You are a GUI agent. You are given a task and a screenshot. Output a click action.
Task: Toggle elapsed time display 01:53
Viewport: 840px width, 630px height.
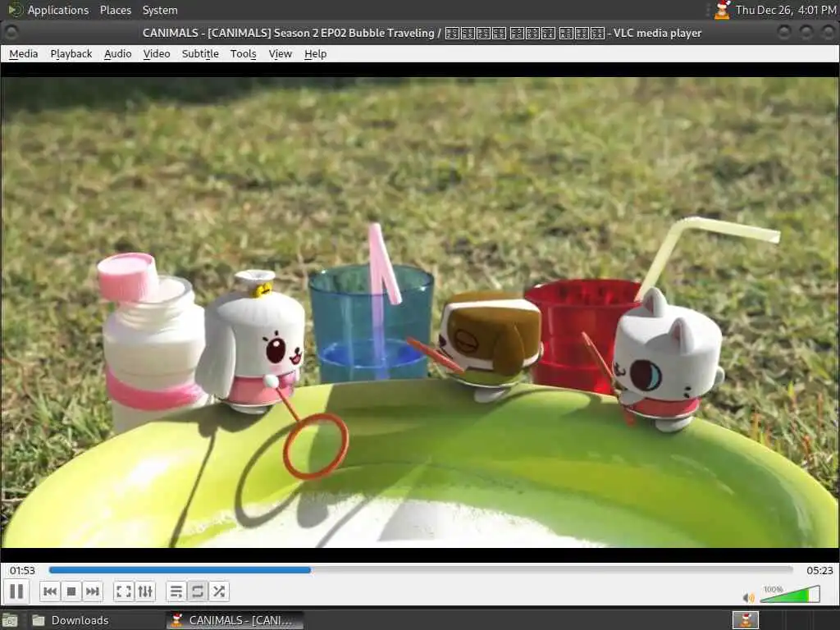[22, 571]
